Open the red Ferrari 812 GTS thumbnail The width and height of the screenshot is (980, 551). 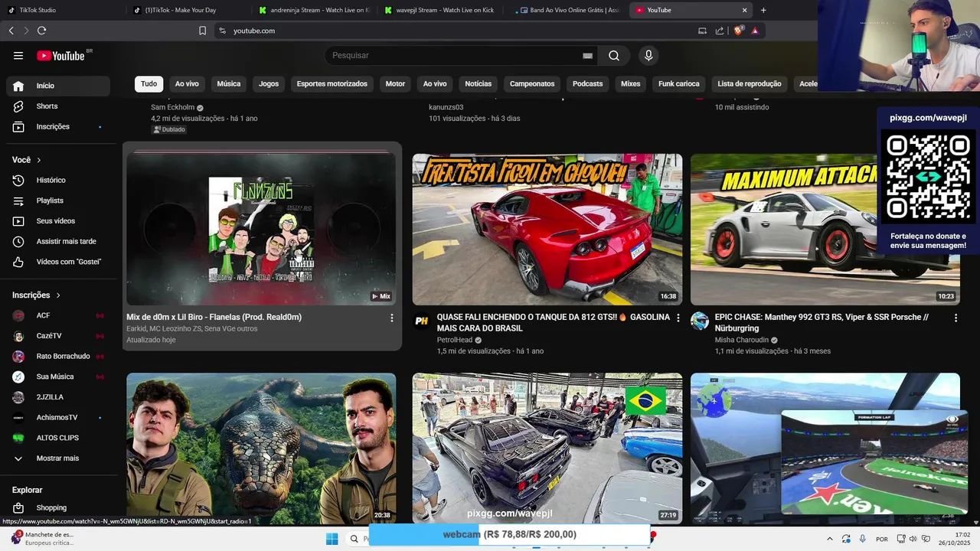tap(547, 230)
